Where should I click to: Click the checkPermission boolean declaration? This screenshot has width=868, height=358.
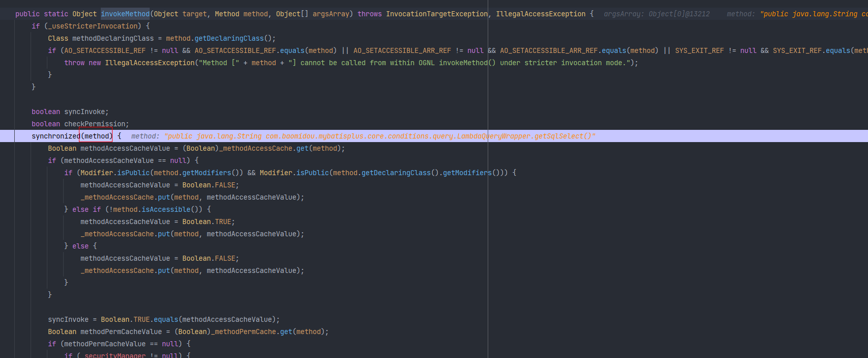click(96, 124)
